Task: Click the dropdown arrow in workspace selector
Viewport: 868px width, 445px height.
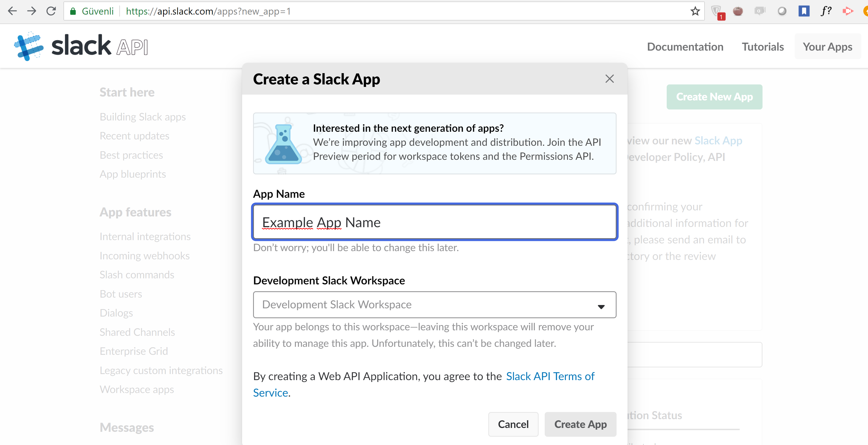Action: pyautogui.click(x=601, y=307)
